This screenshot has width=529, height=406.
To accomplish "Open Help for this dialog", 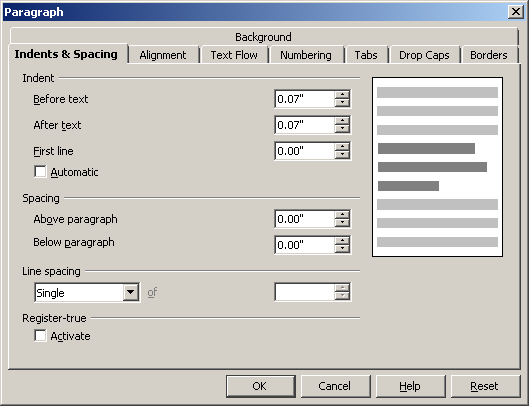I will tap(410, 386).
